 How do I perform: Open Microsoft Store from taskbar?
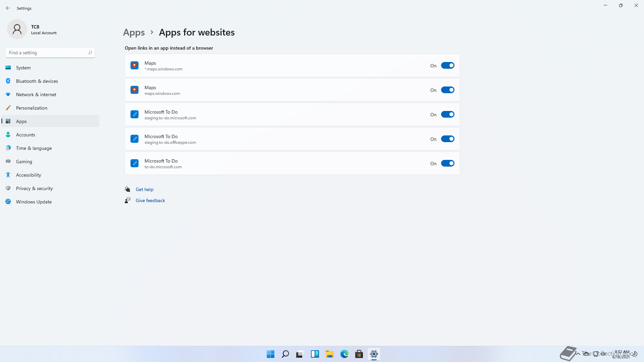359,354
